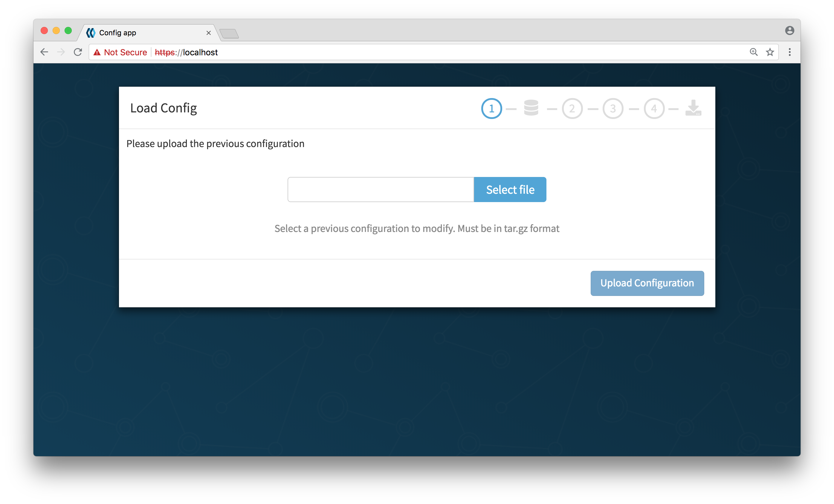The height and width of the screenshot is (504, 834).
Task: Click the Not Secure warning icon
Action: [97, 52]
